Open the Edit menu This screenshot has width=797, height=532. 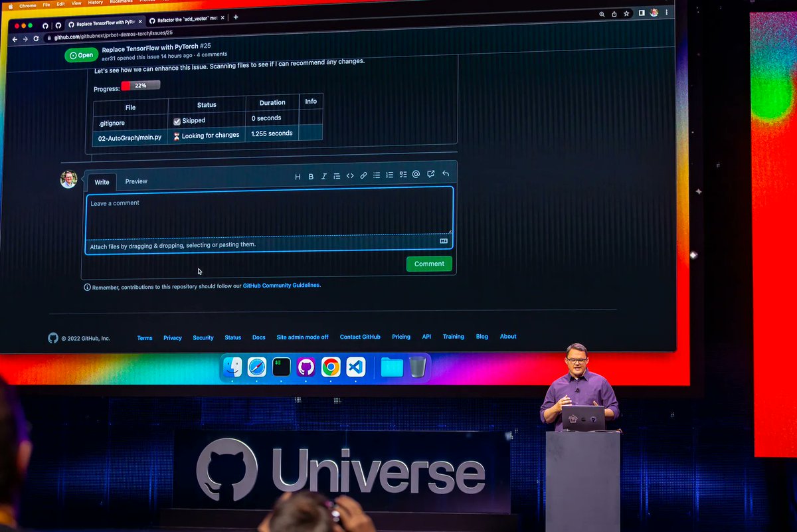pyautogui.click(x=60, y=3)
